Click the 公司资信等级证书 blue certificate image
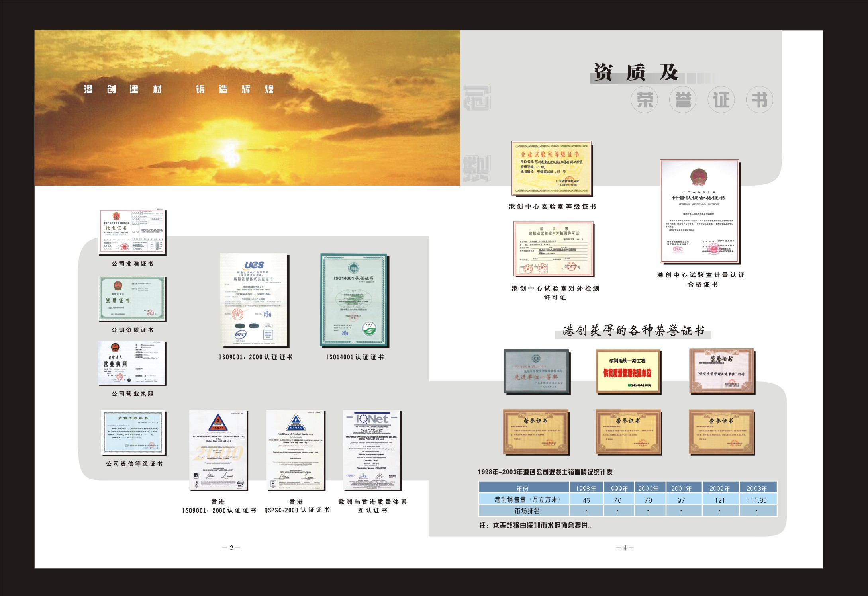Screen dimensions: 868x596 pos(133,433)
